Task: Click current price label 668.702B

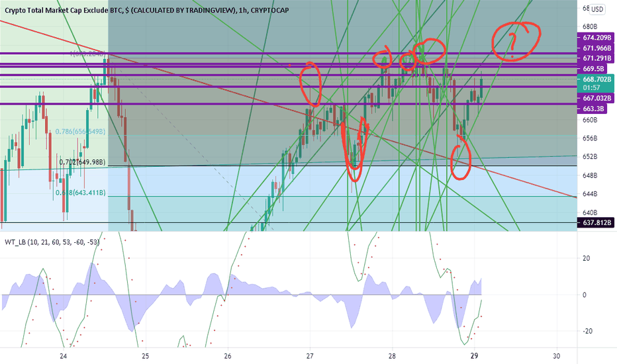Action: coord(597,79)
